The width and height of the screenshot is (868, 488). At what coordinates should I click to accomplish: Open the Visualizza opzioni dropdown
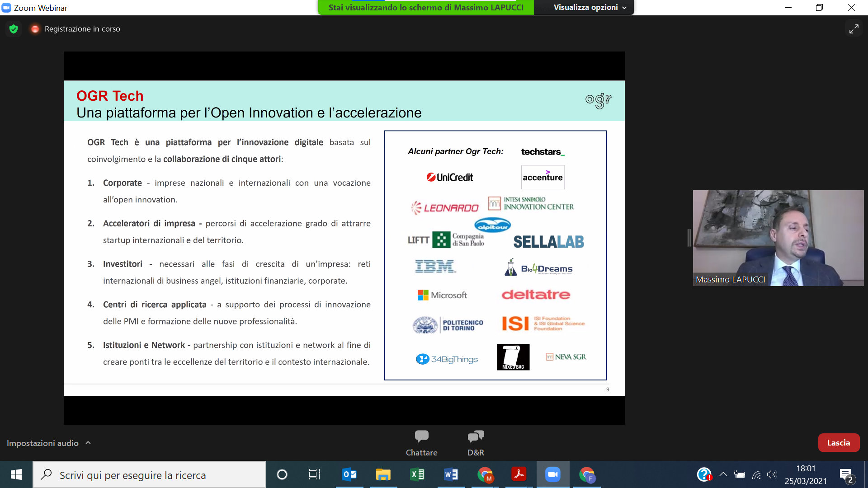click(590, 7)
